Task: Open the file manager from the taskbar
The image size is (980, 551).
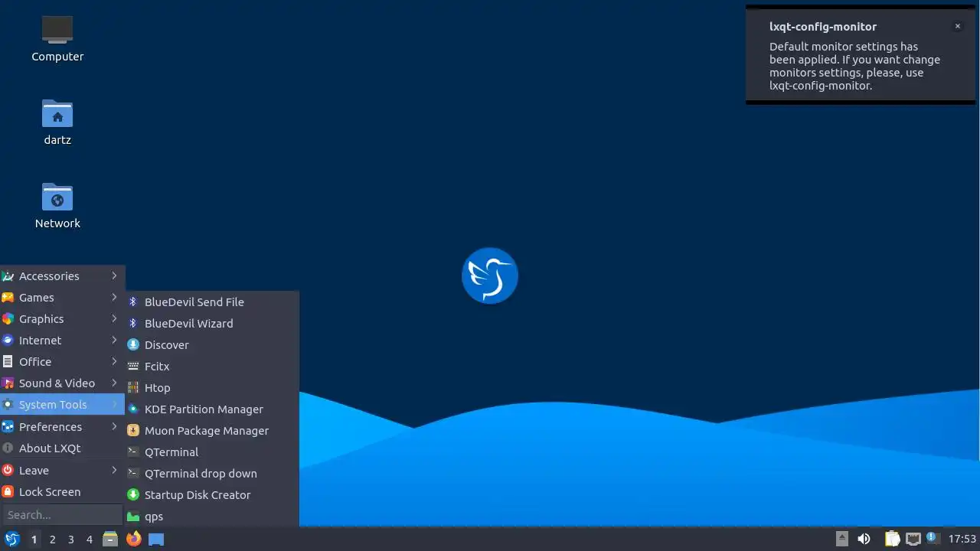Action: click(110, 539)
